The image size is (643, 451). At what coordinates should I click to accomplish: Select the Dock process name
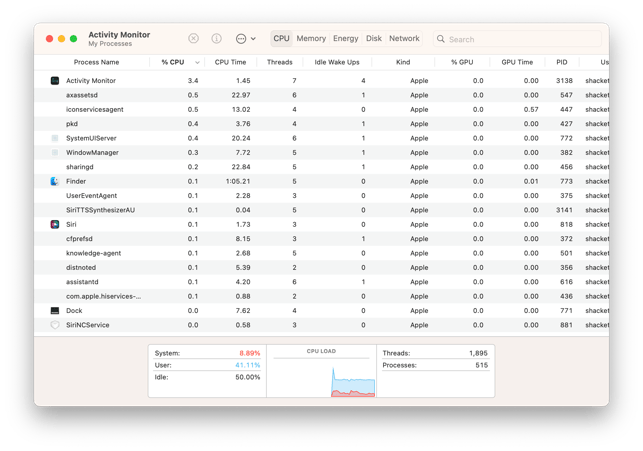[74, 310]
